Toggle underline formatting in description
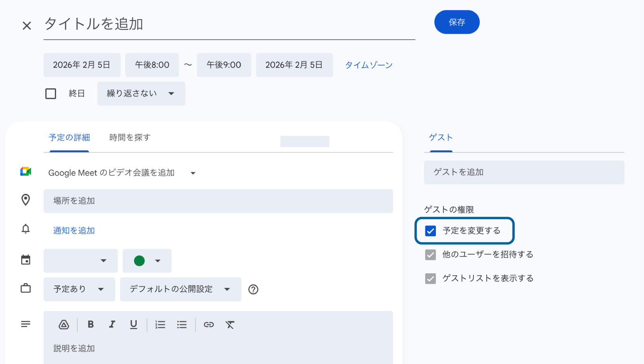This screenshot has width=644, height=364. (x=134, y=324)
